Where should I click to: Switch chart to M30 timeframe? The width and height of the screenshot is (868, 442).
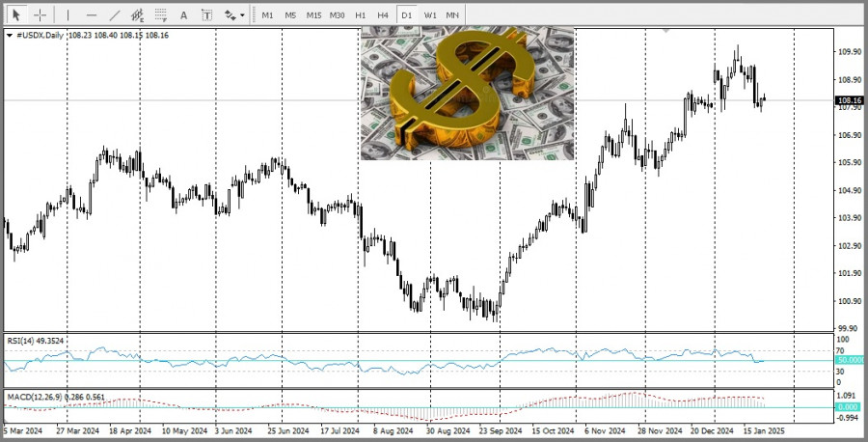[x=338, y=15]
